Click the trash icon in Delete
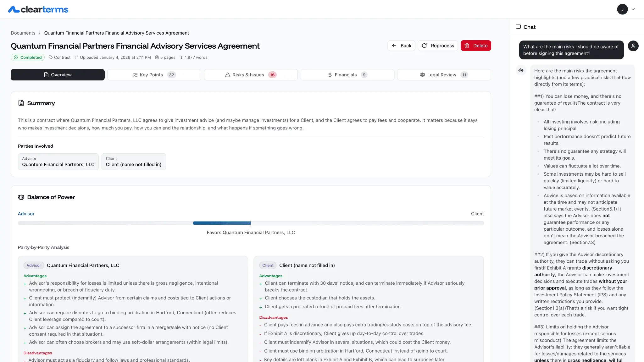The width and height of the screenshot is (644, 362). (467, 46)
